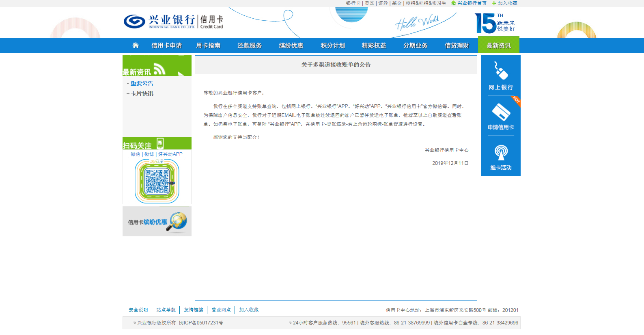Open the 缤纷优惠 menu

point(291,45)
